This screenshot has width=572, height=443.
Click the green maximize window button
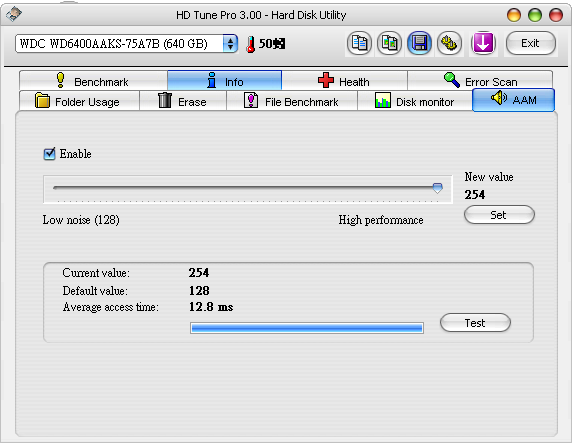click(535, 15)
